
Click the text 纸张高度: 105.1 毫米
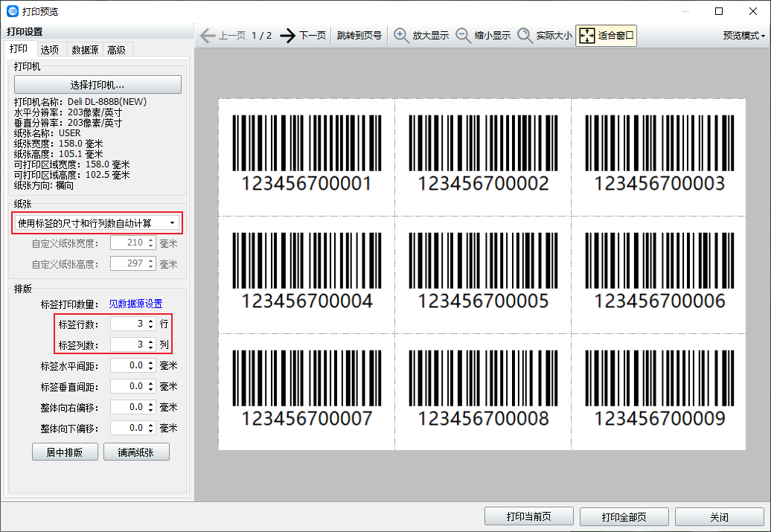point(59,154)
